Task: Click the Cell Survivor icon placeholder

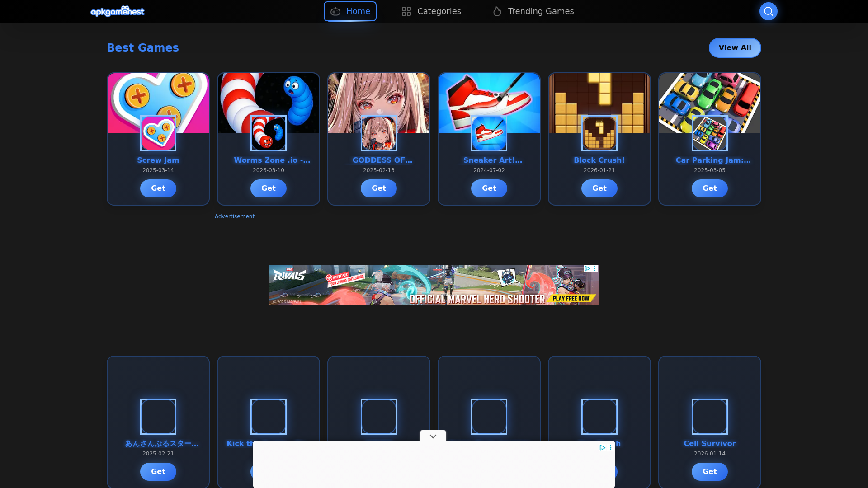Action: coord(710,417)
